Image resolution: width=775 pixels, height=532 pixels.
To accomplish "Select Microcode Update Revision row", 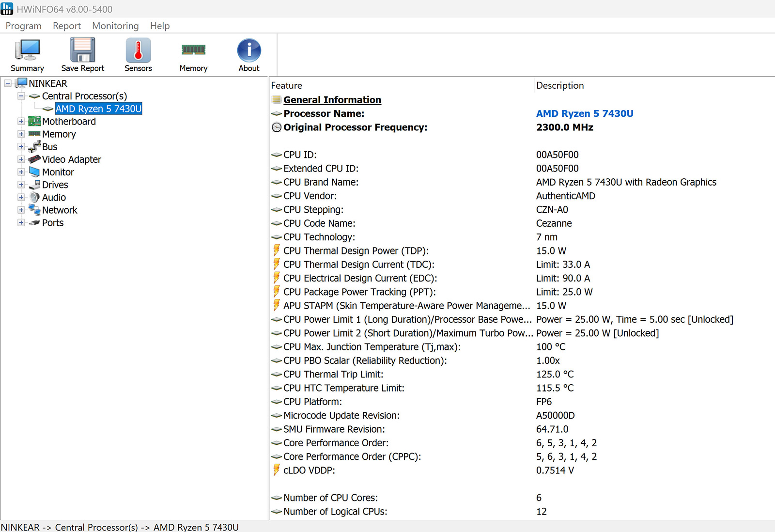I will [522, 415].
